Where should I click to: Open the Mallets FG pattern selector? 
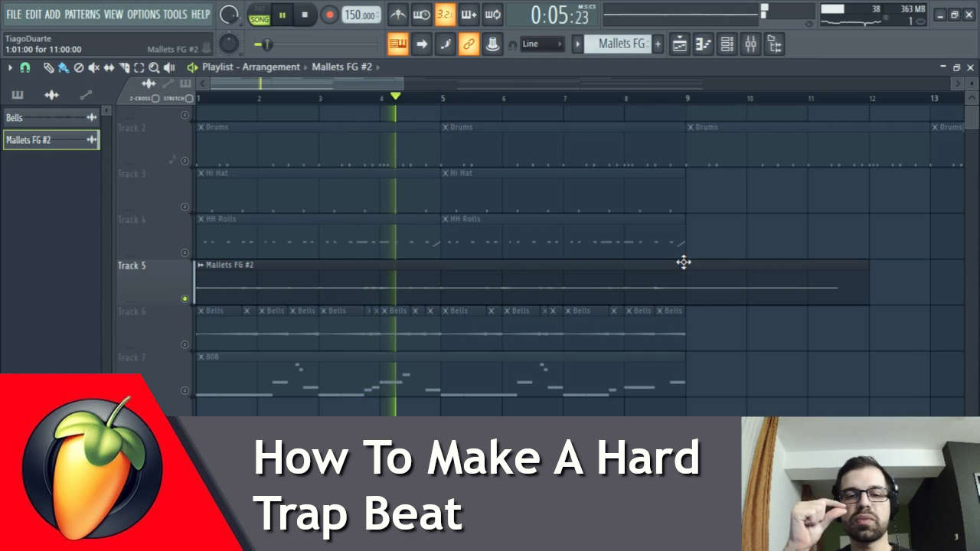point(617,44)
